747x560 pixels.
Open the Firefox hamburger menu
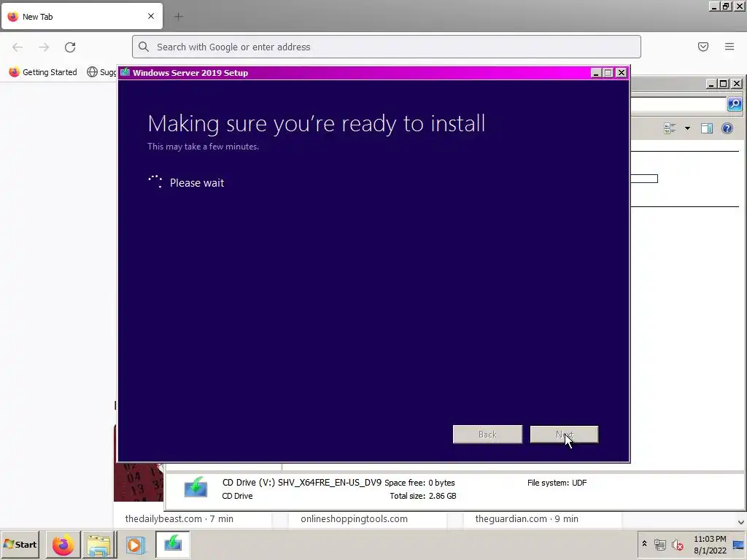click(729, 47)
